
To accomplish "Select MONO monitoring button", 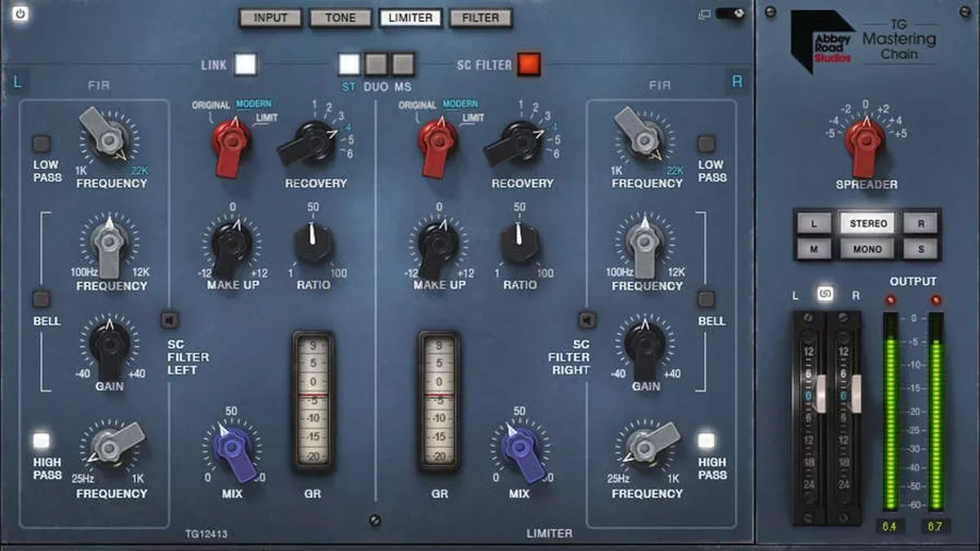I will 868,247.
